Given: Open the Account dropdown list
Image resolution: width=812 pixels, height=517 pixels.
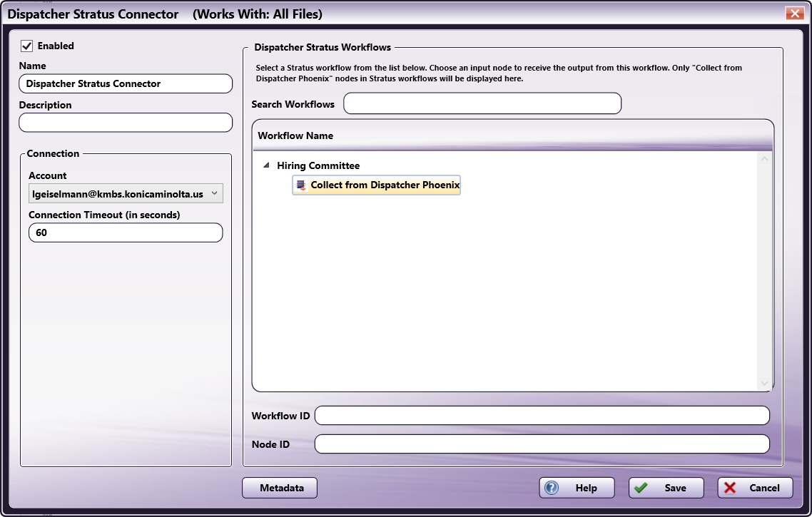Looking at the screenshot, I should click(126, 193).
